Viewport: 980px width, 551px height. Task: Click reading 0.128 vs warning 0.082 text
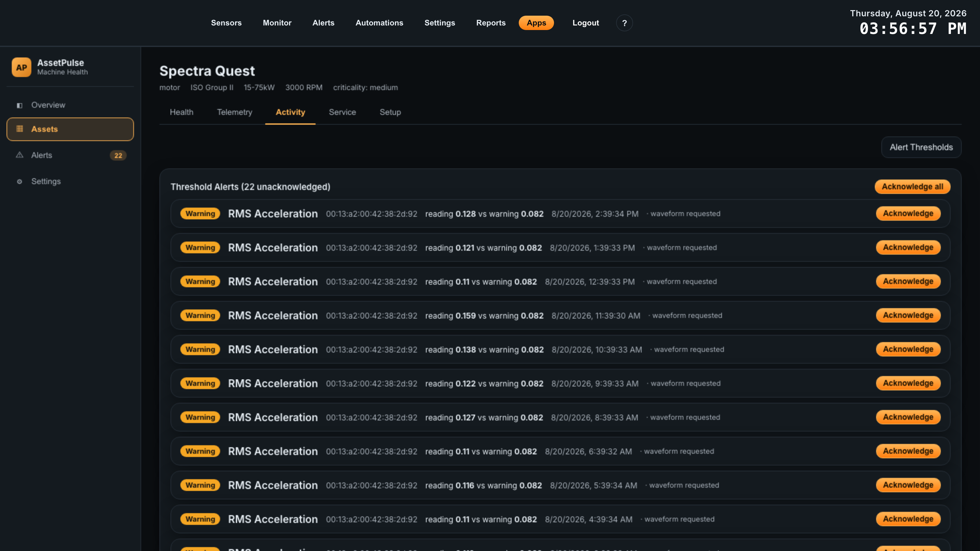(484, 214)
